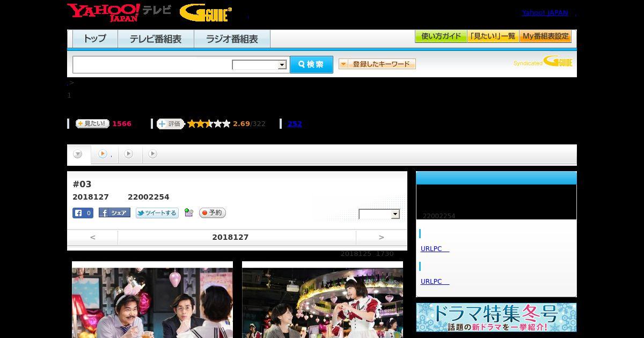
Task: Click the keyword search input field
Action: pos(152,64)
